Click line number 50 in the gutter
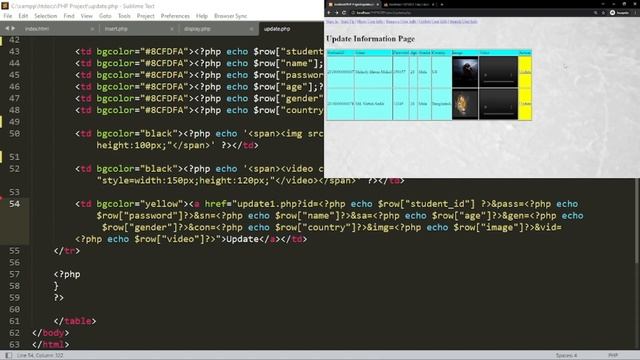The image size is (640, 360). 14,133
